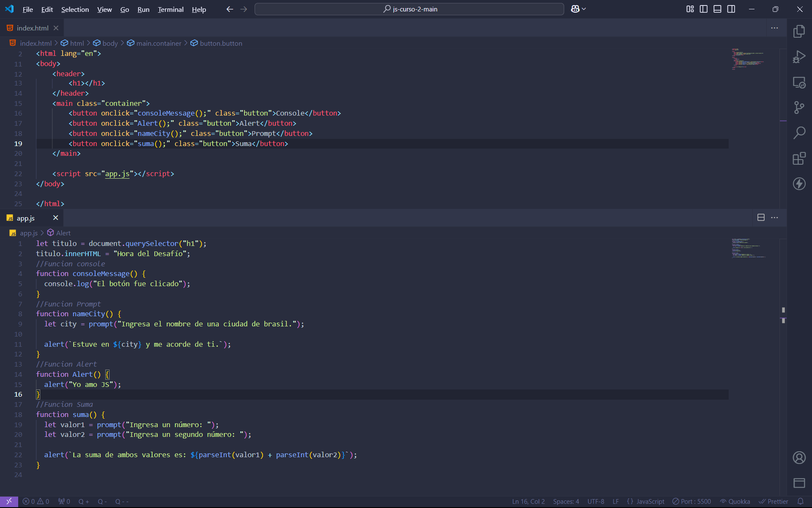Click the app.js vertical scrollbar marker

783,315
